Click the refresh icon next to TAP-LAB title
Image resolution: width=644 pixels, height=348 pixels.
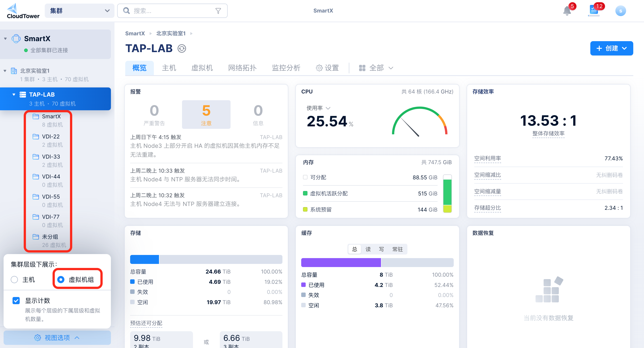pos(182,49)
